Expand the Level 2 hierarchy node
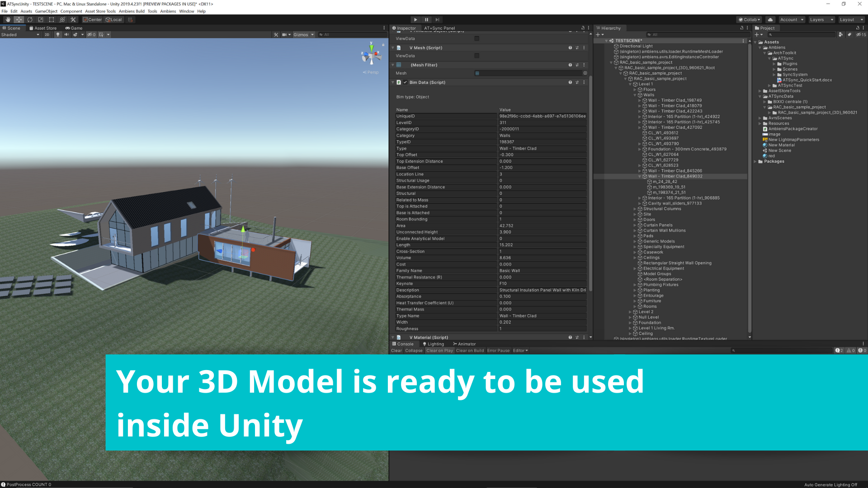This screenshot has width=868, height=488. pyautogui.click(x=630, y=312)
